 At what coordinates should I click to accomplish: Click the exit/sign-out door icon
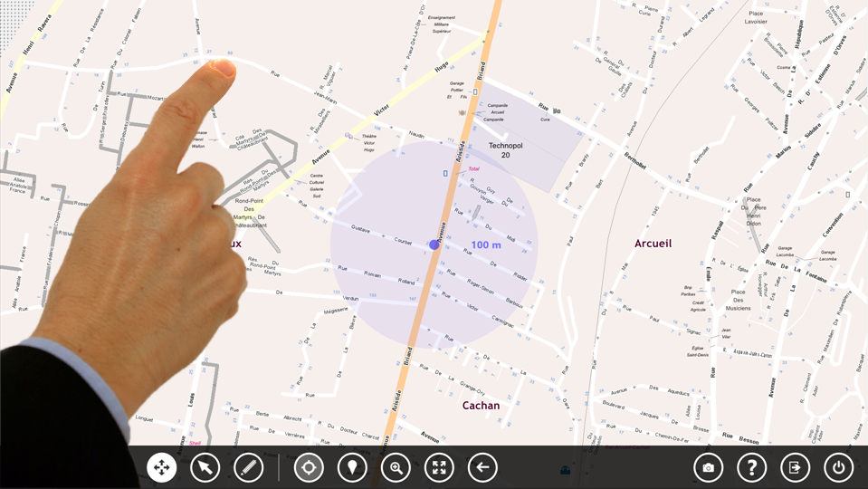(x=795, y=467)
